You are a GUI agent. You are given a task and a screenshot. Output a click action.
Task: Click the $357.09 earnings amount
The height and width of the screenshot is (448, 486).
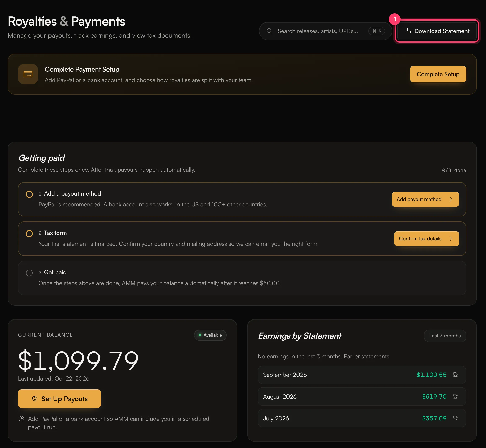click(434, 418)
